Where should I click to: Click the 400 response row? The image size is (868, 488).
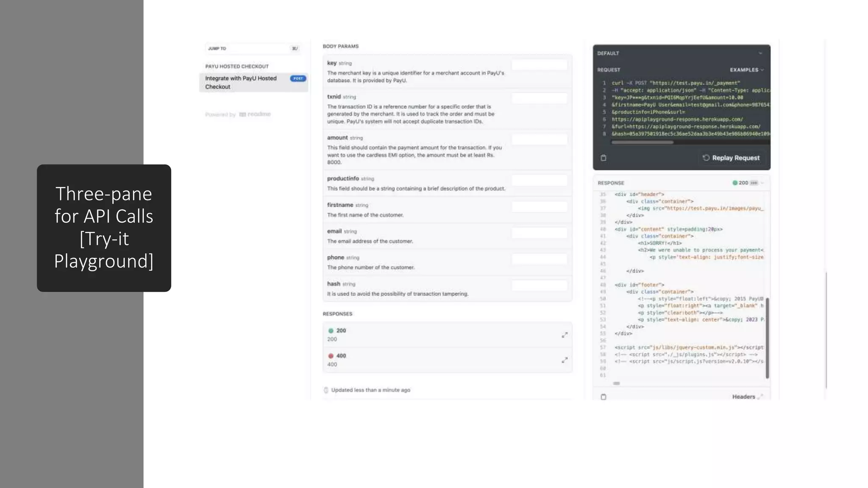point(448,360)
